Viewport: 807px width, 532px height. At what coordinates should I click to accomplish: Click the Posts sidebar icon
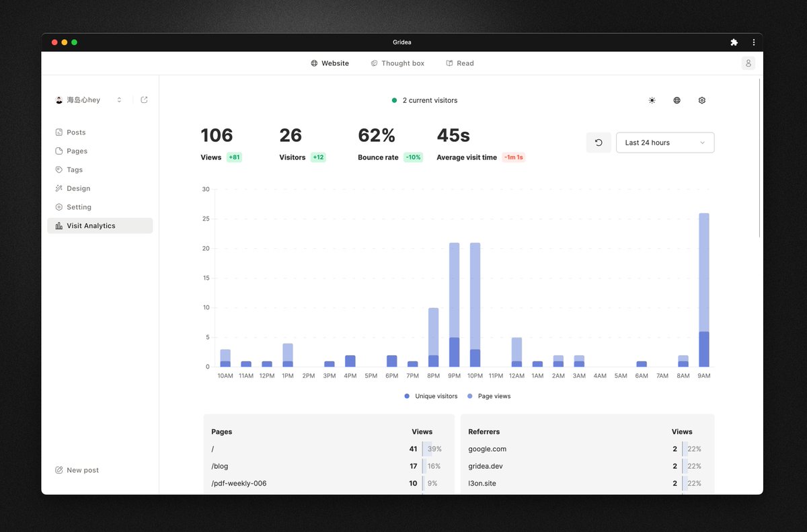click(x=59, y=132)
